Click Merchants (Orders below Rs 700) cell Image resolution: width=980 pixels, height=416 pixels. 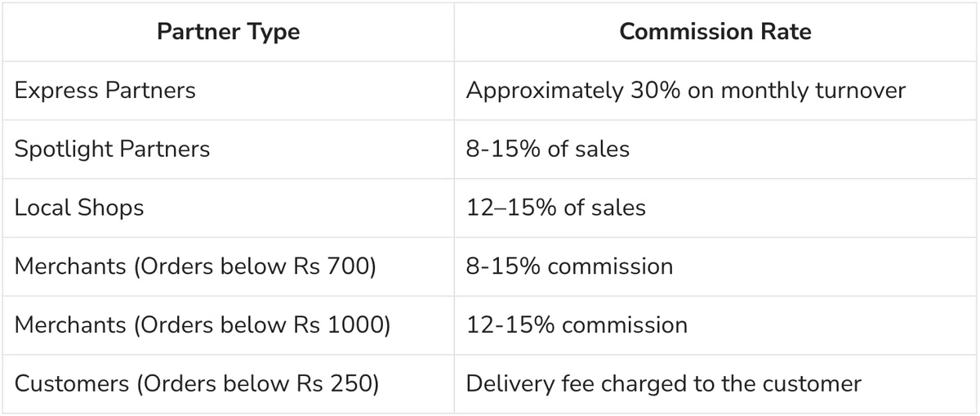click(x=228, y=266)
